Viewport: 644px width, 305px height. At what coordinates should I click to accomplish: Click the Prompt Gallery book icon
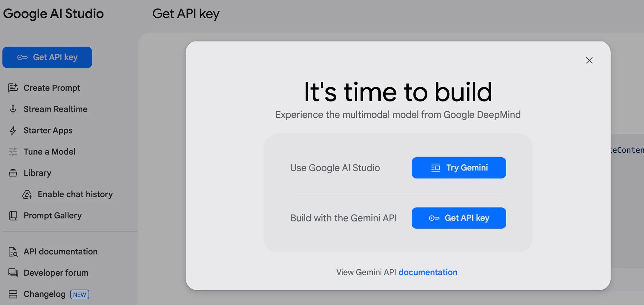(13, 216)
